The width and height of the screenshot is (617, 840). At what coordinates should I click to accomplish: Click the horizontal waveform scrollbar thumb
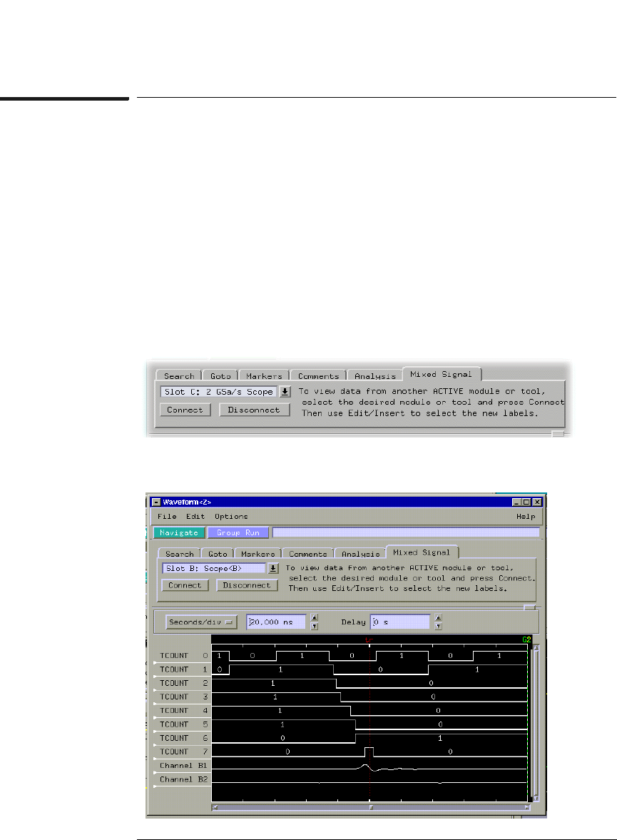(371, 807)
